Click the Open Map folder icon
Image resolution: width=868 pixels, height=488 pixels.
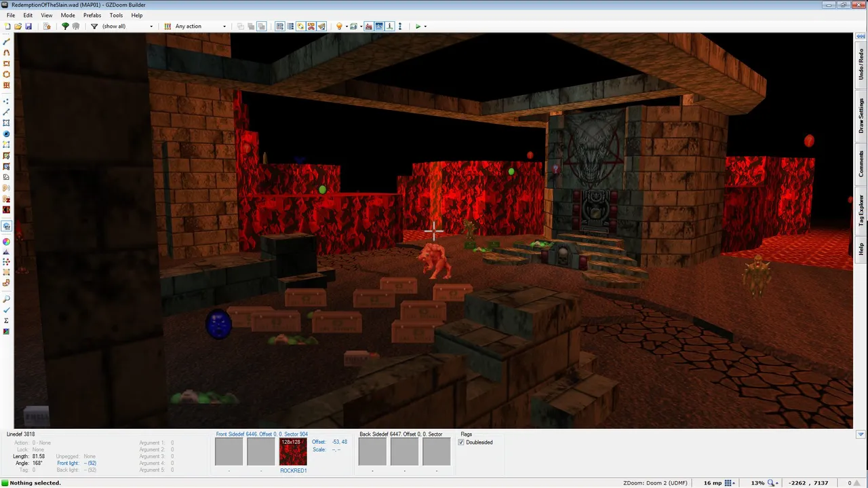coord(18,26)
